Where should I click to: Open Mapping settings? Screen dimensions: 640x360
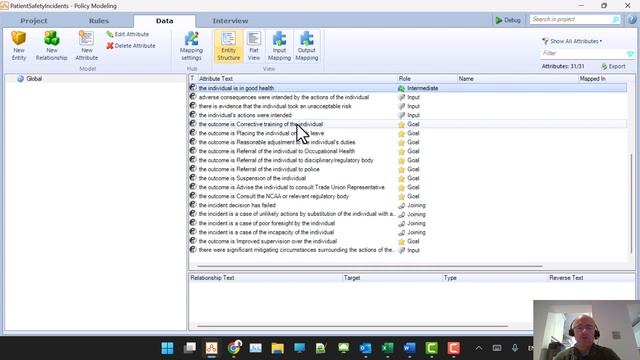click(191, 46)
